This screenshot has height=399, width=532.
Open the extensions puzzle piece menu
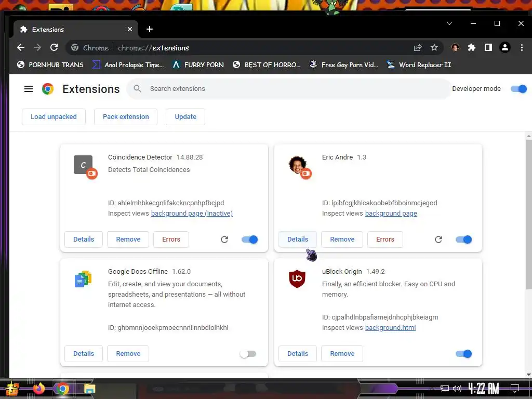(x=472, y=47)
